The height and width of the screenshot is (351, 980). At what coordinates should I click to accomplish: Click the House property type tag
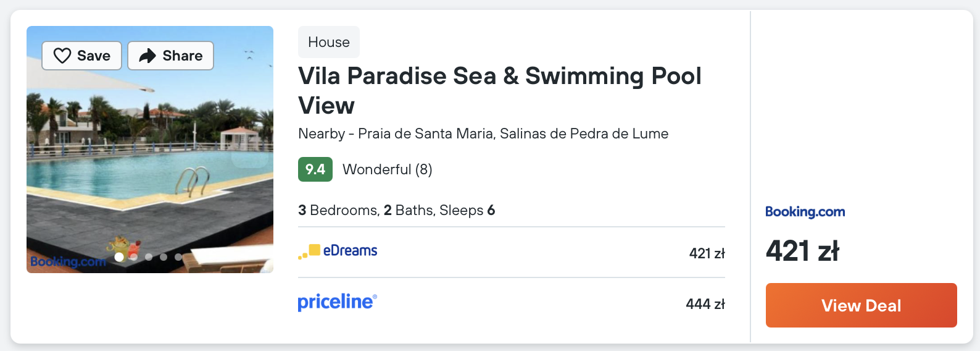coord(329,42)
